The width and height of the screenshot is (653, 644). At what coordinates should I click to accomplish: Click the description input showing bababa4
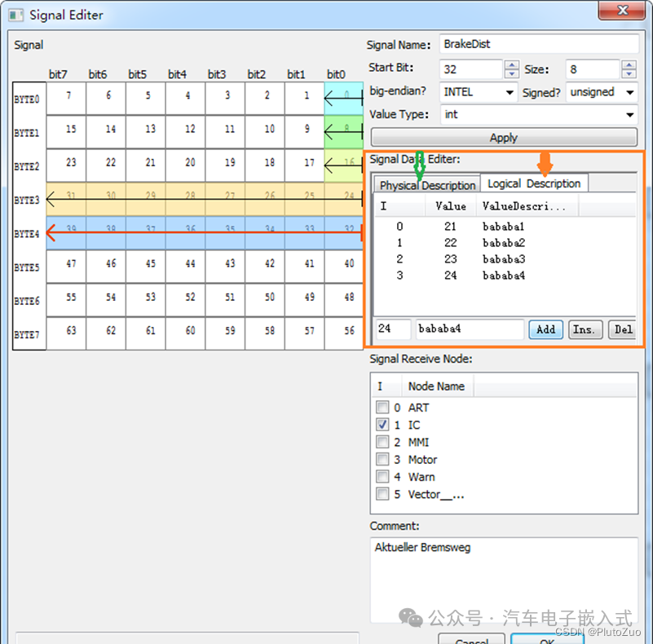470,329
